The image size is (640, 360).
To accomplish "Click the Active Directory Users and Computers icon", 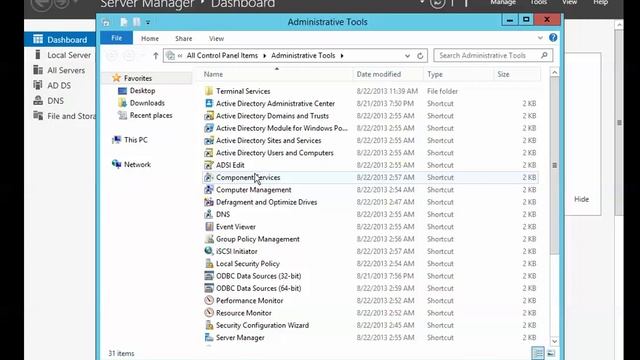I will tap(209, 153).
